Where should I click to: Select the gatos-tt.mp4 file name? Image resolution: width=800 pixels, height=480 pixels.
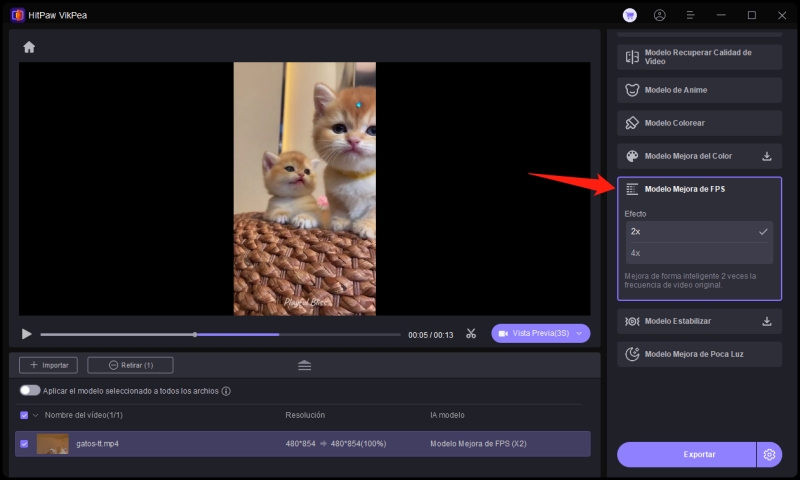pos(97,444)
